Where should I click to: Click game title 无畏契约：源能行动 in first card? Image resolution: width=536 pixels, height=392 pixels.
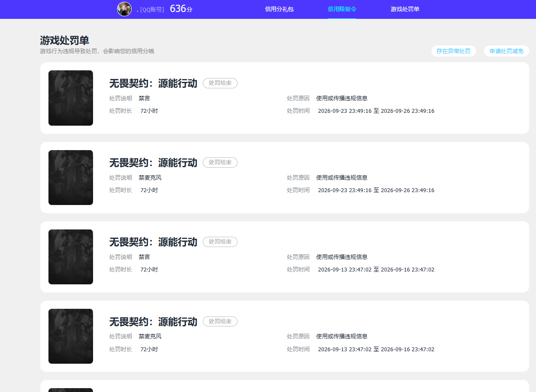[x=153, y=83]
